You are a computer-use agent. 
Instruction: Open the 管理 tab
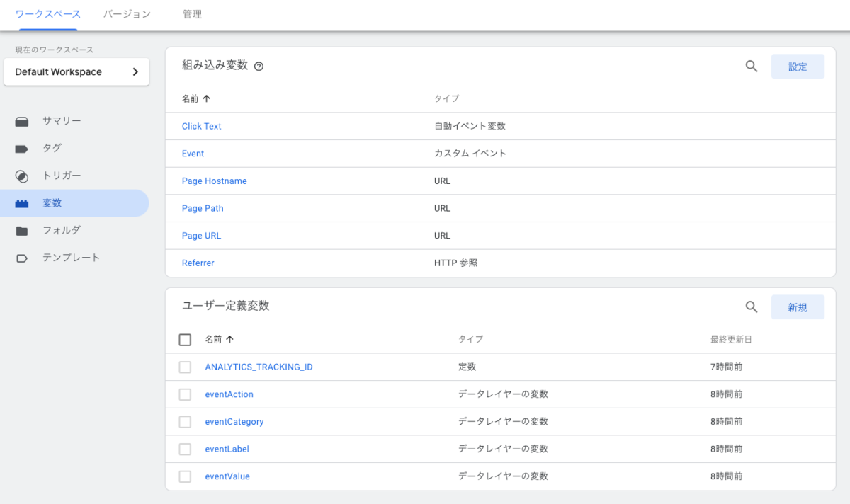[x=192, y=13]
